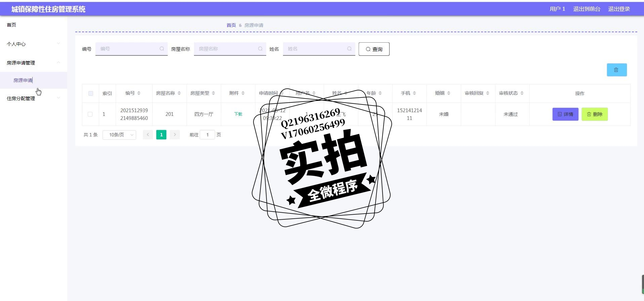Click the 201 house name cell

tap(169, 114)
